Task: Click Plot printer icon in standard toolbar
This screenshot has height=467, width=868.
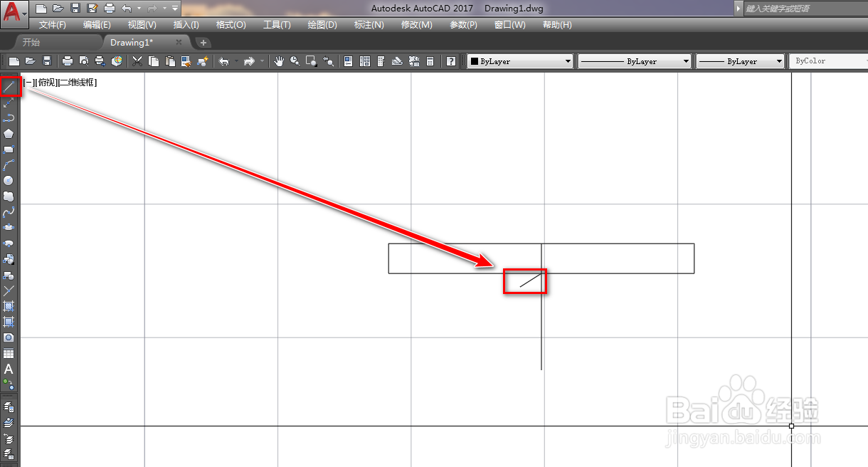Action: coord(68,61)
